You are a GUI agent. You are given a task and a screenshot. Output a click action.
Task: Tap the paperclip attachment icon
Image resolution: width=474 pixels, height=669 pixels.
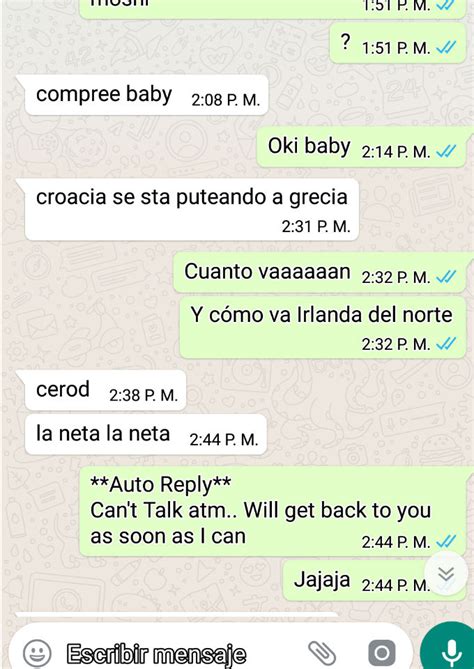click(x=321, y=653)
